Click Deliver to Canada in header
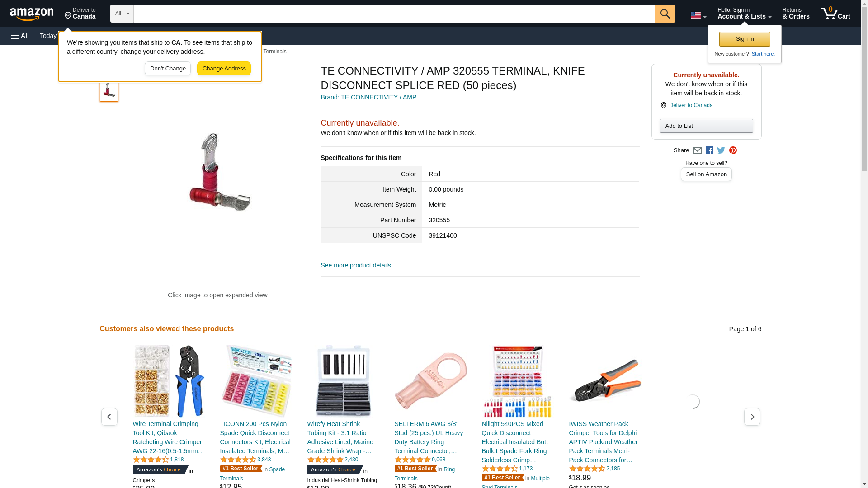 click(80, 14)
